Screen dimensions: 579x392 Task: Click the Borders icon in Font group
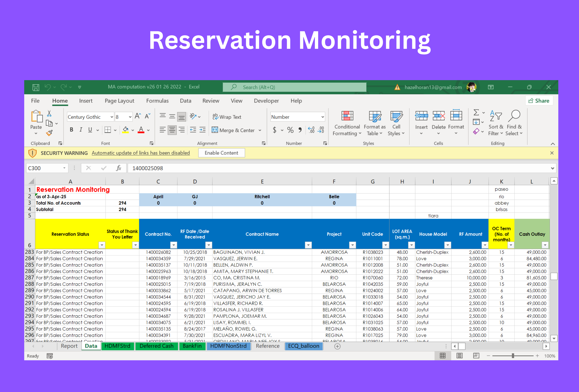click(108, 130)
